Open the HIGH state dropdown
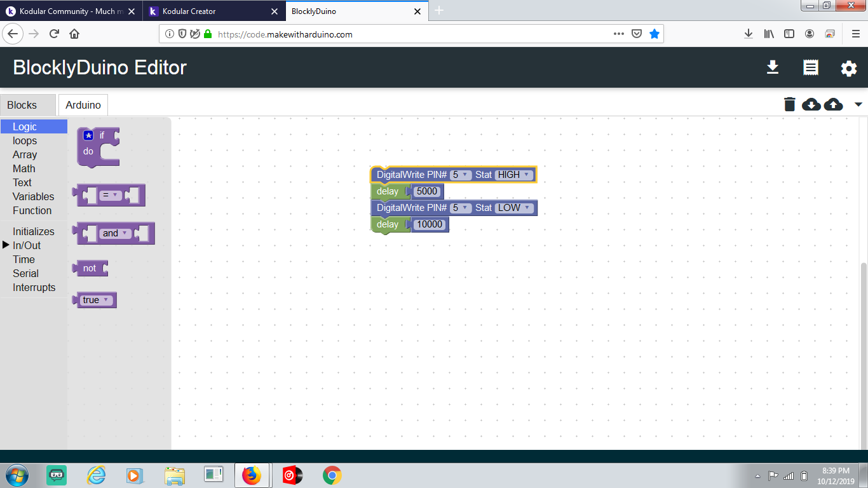868x488 pixels. pyautogui.click(x=513, y=175)
